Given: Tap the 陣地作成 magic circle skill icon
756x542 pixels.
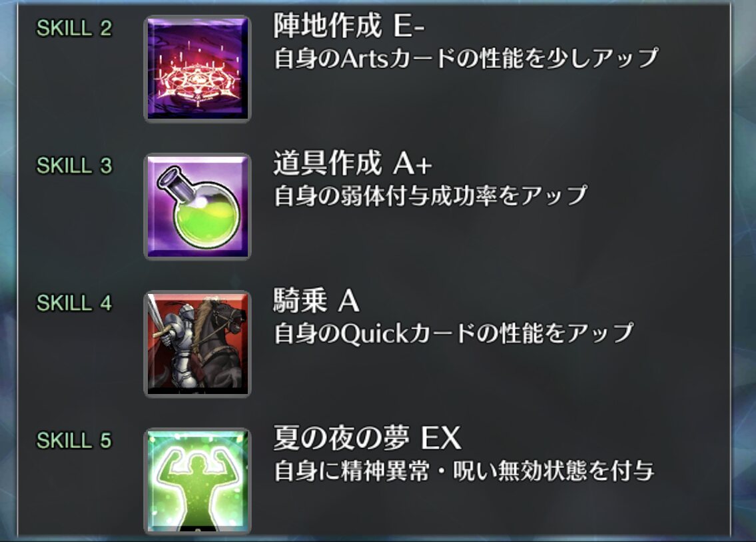Looking at the screenshot, I should (x=197, y=69).
